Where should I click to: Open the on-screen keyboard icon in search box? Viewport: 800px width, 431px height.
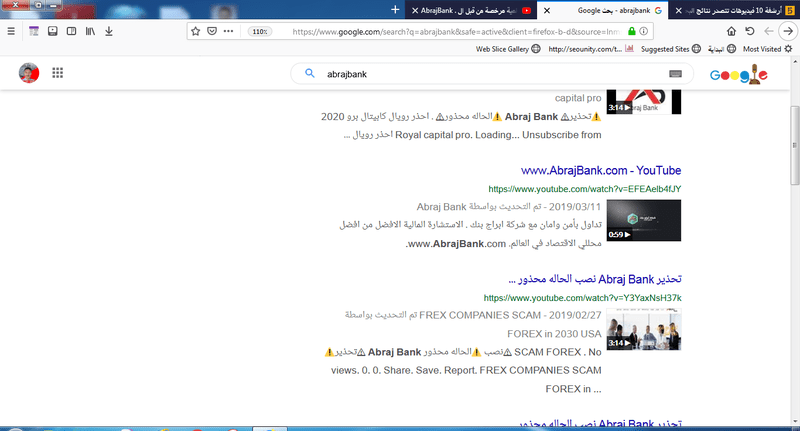(675, 74)
